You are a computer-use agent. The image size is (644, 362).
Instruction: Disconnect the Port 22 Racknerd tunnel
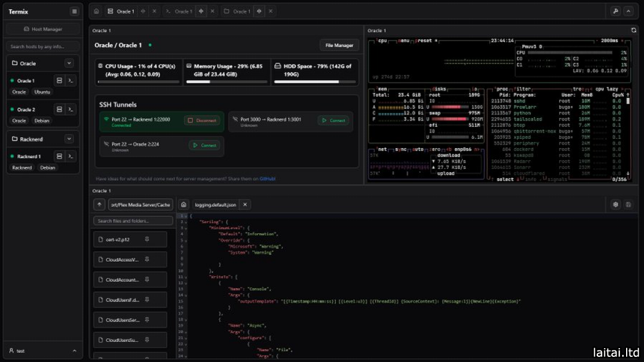click(x=201, y=120)
